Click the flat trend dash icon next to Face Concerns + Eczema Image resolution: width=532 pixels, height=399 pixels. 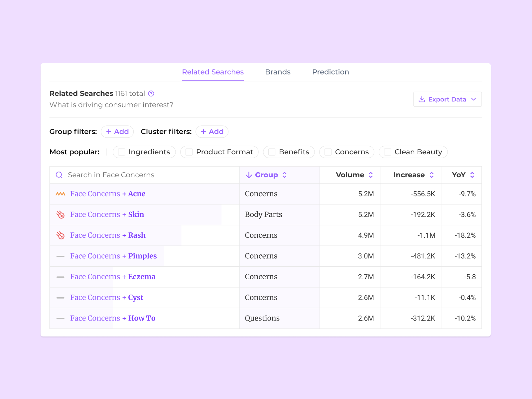(x=60, y=277)
